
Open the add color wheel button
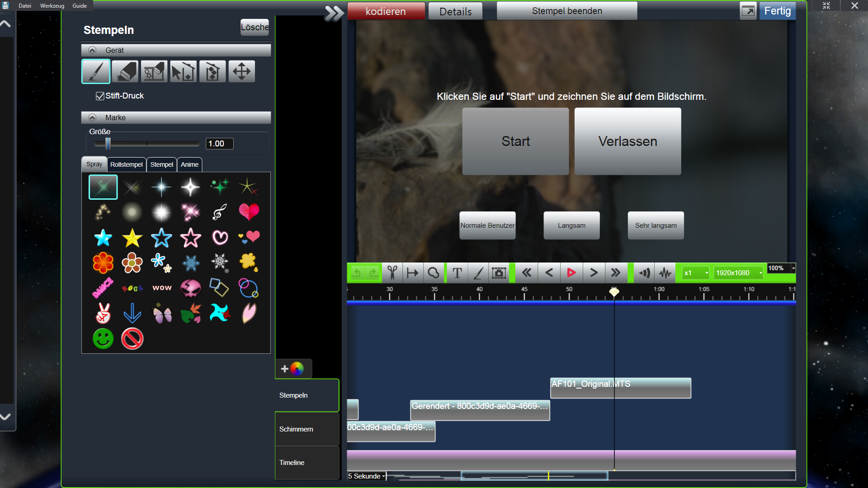point(293,369)
